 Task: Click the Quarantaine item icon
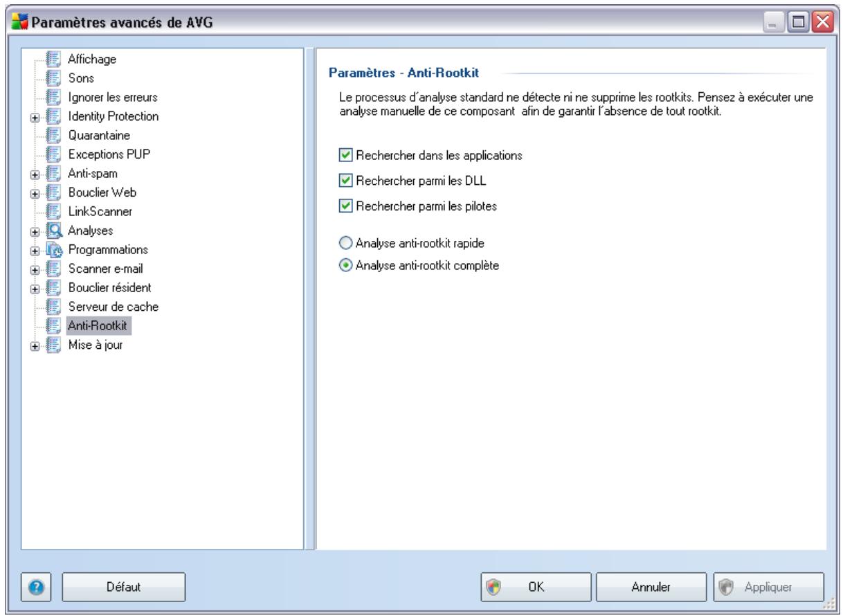point(54,135)
